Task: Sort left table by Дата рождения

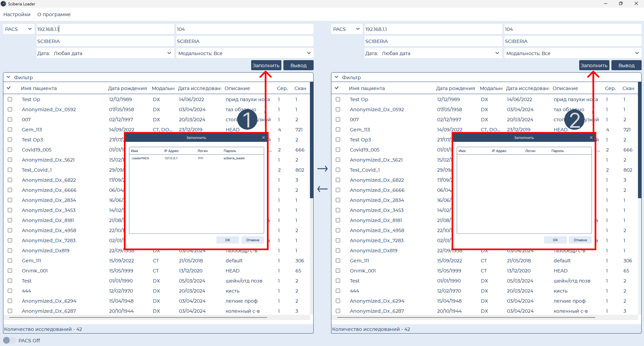Action: point(128,88)
